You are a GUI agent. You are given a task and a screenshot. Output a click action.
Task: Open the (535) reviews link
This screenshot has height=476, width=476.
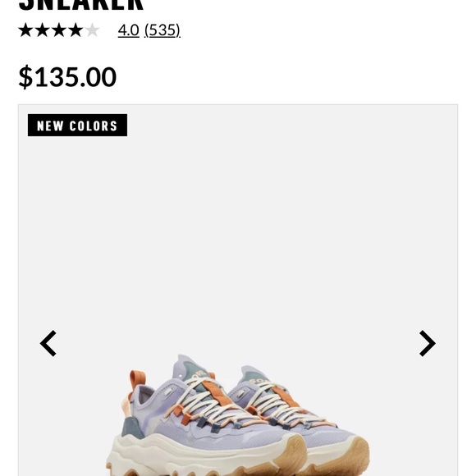tap(162, 30)
